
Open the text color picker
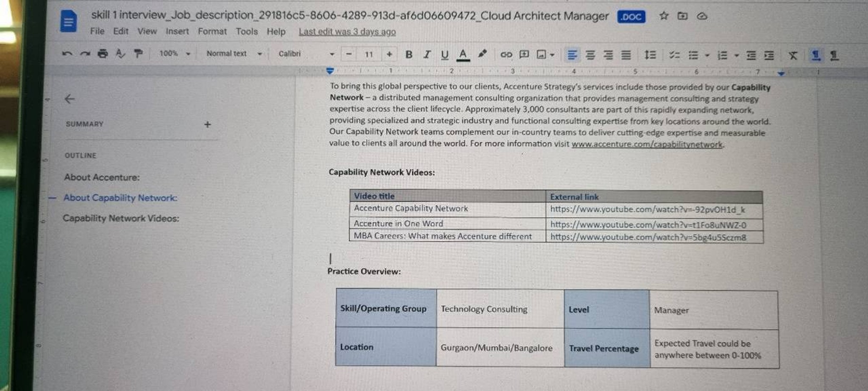pyautogui.click(x=463, y=54)
